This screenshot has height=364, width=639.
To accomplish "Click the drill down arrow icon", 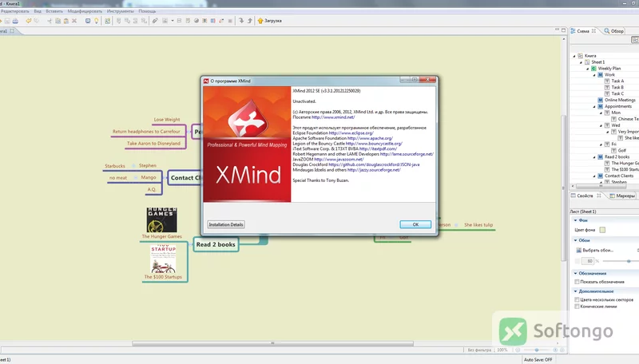I will tap(241, 21).
